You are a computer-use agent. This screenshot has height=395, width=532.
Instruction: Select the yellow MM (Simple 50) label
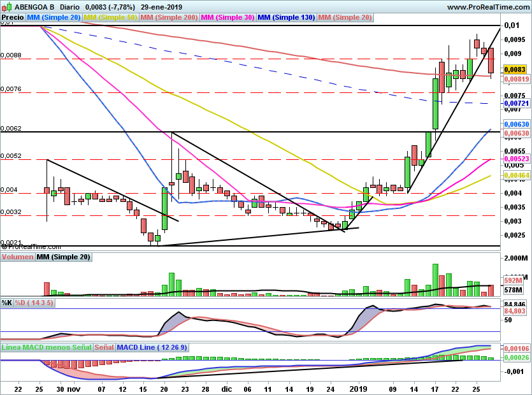click(x=110, y=18)
